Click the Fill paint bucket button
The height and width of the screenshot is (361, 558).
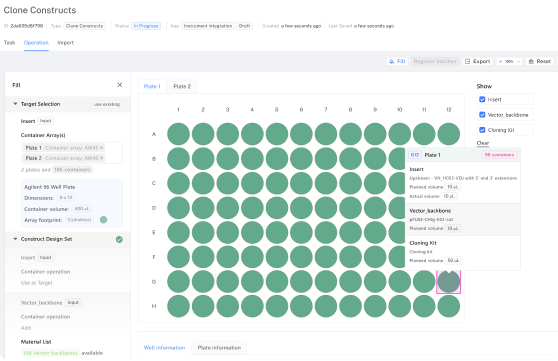[397, 61]
